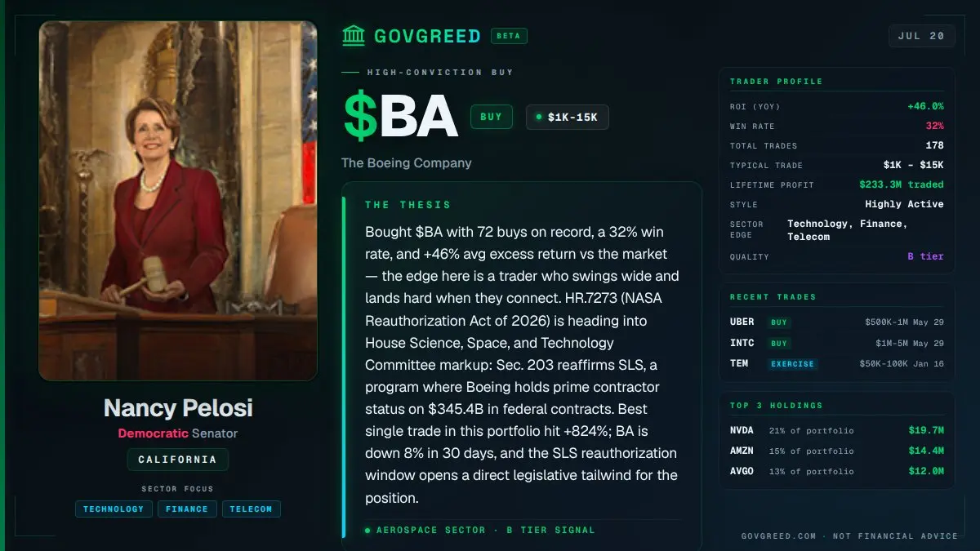Viewport: 980px width, 551px height.
Task: Click the B tier quality value
Action: pos(925,256)
